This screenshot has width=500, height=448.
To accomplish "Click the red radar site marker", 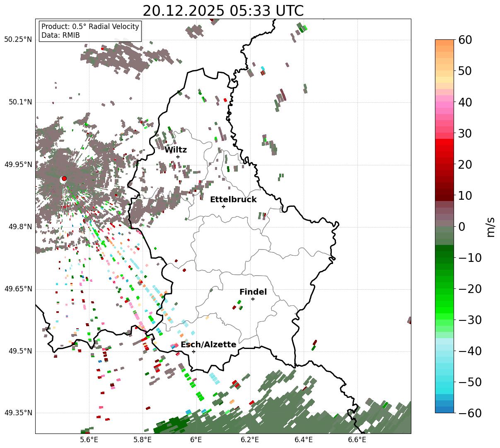I will tap(64, 179).
